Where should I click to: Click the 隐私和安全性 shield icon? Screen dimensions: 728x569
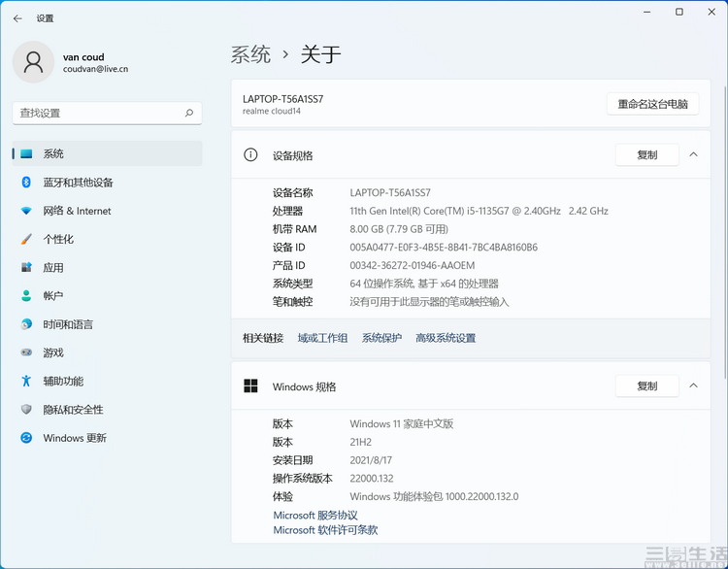click(x=26, y=409)
